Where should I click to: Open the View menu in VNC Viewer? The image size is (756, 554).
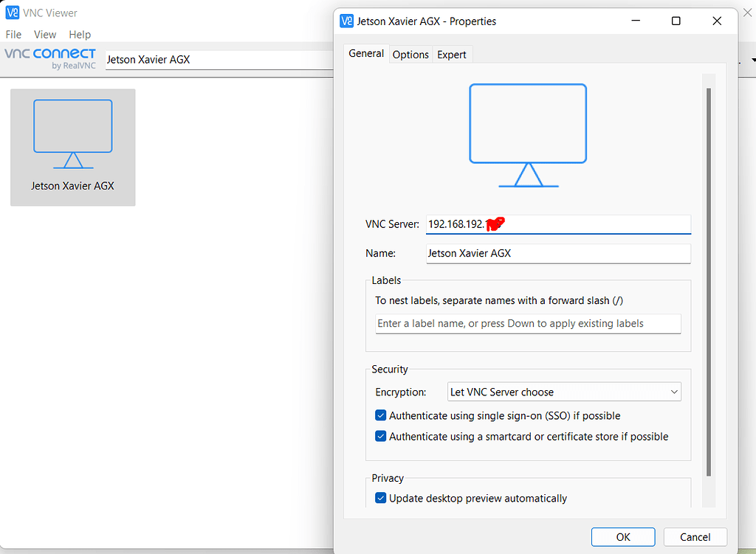tap(45, 34)
